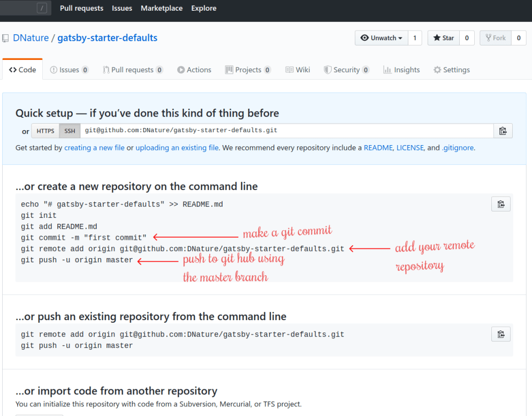Switch to the Wiki tab
Viewport: 532px width, 416px height.
pos(298,69)
